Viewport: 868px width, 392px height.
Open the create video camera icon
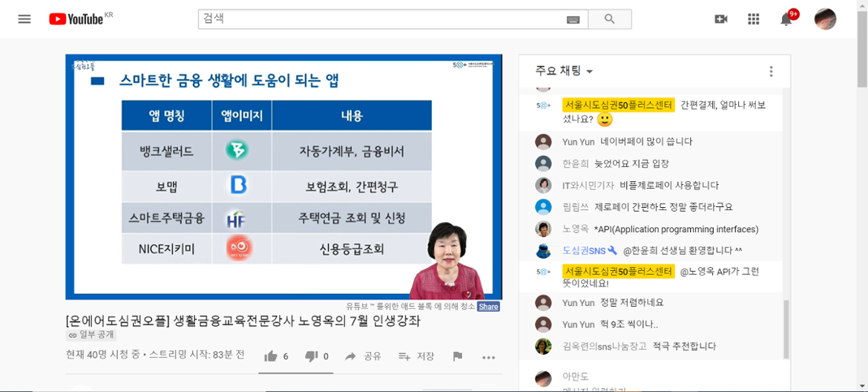click(720, 19)
